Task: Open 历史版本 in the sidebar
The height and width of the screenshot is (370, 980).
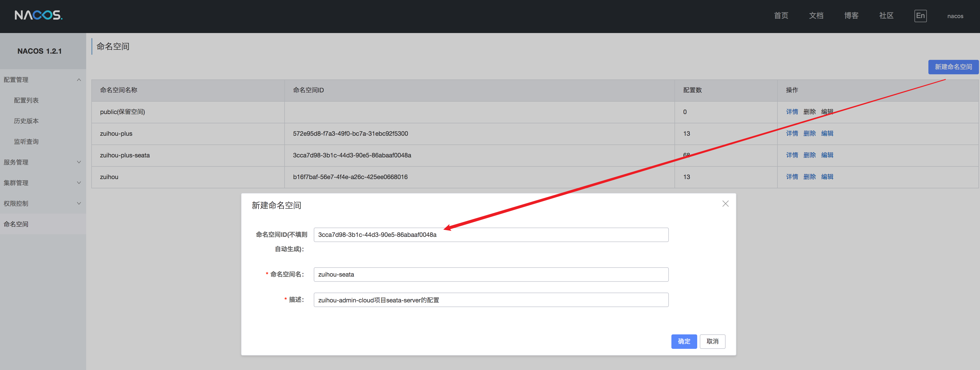Action: 26,121
